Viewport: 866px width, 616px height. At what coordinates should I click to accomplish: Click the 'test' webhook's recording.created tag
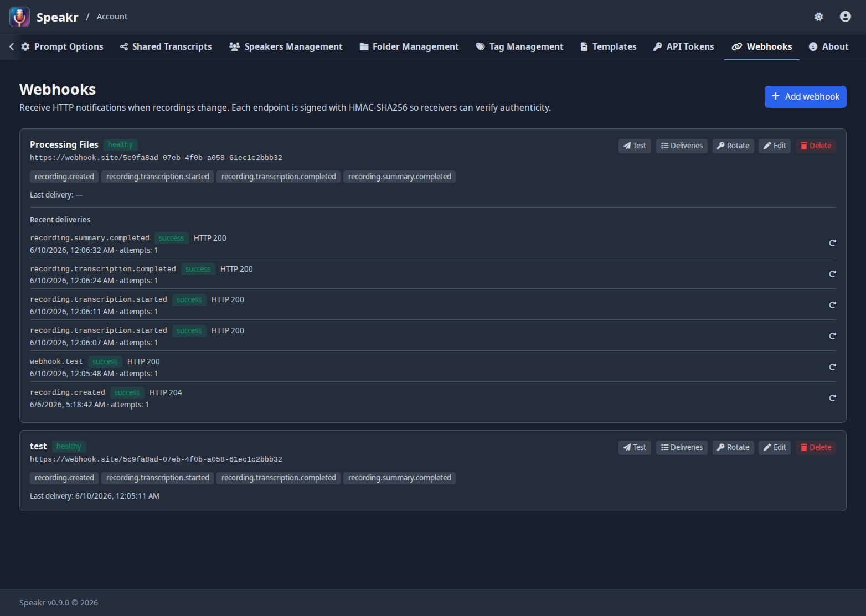[x=64, y=478]
